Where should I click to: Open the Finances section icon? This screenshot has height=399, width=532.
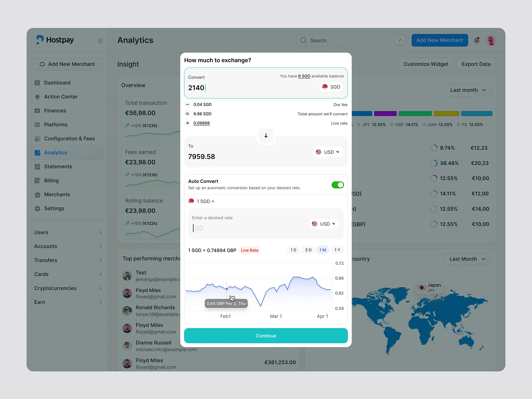click(37, 111)
